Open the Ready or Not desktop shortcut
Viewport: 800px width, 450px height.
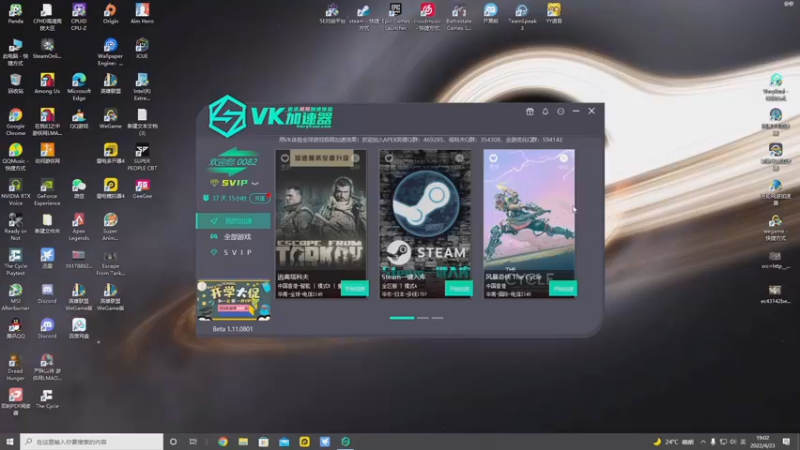pyautogui.click(x=15, y=227)
